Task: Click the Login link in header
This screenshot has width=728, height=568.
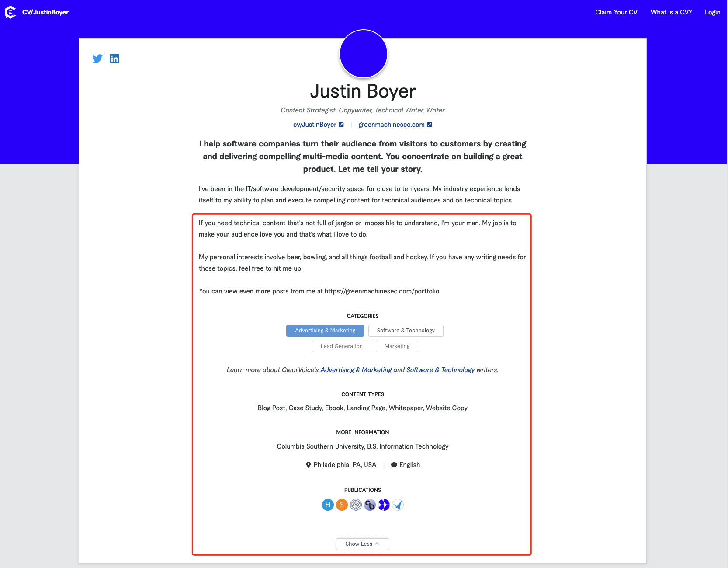Action: click(x=712, y=12)
